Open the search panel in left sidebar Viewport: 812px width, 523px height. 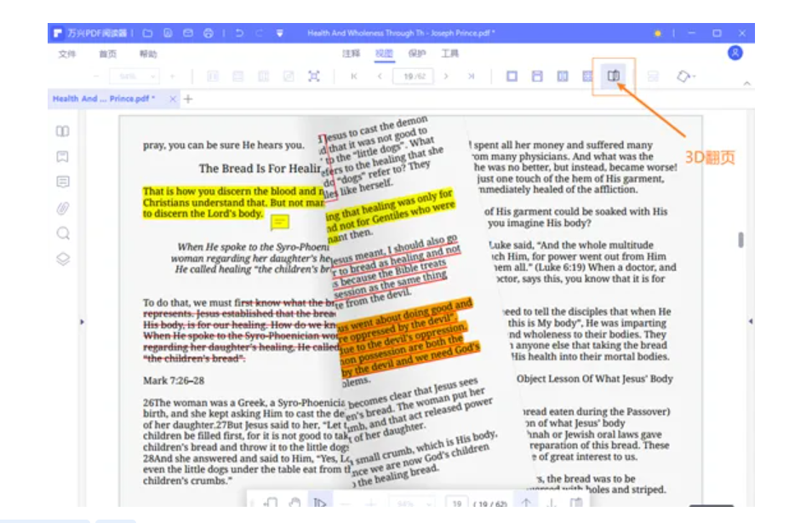tap(62, 233)
